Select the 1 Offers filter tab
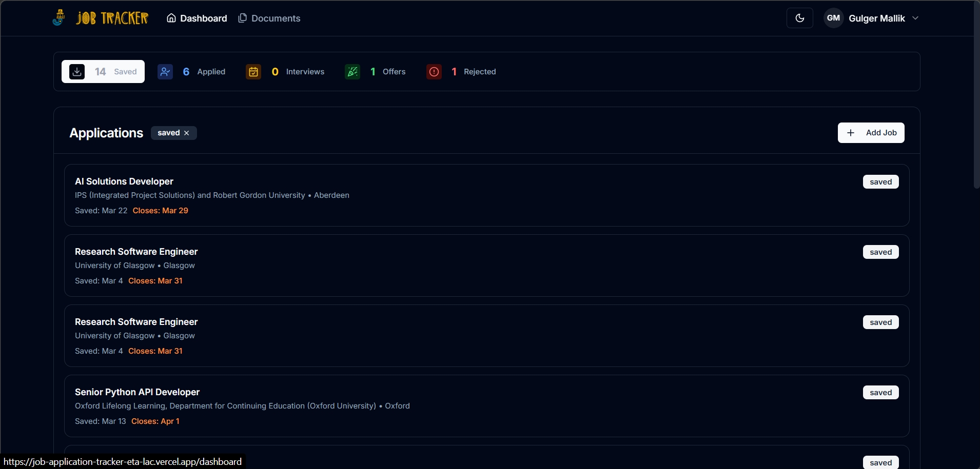This screenshot has width=980, height=469. pos(376,72)
